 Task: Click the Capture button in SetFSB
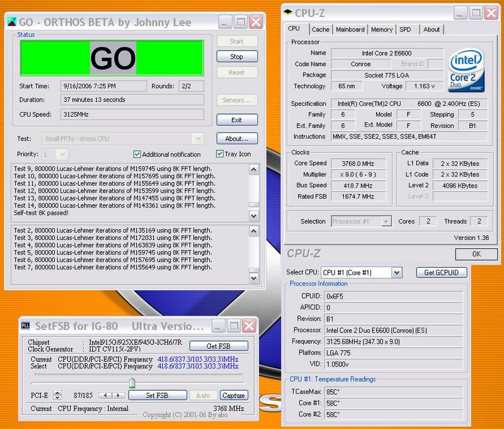(234, 395)
